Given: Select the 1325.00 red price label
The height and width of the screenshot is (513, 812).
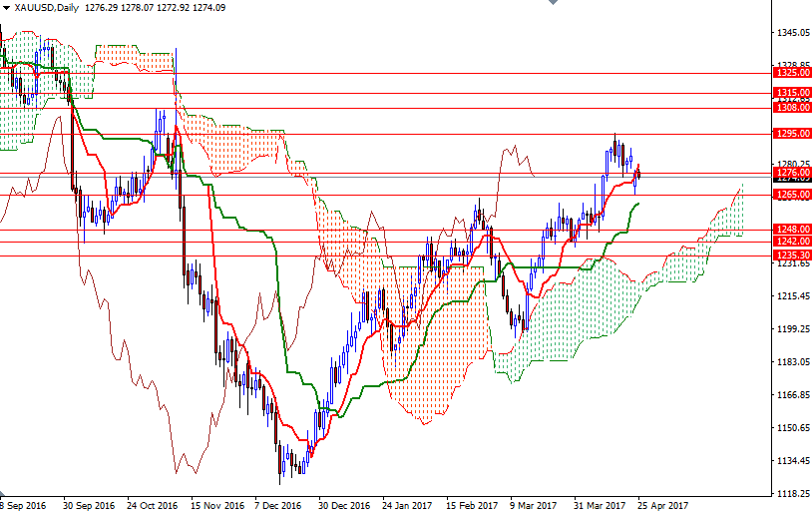Looking at the screenshot, I should pyautogui.click(x=791, y=73).
